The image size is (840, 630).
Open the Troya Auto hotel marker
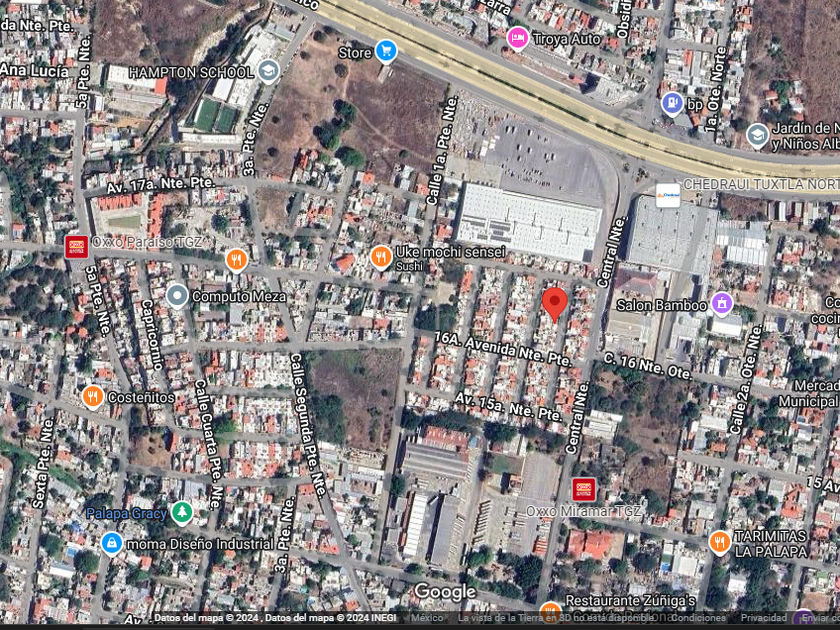(x=518, y=38)
